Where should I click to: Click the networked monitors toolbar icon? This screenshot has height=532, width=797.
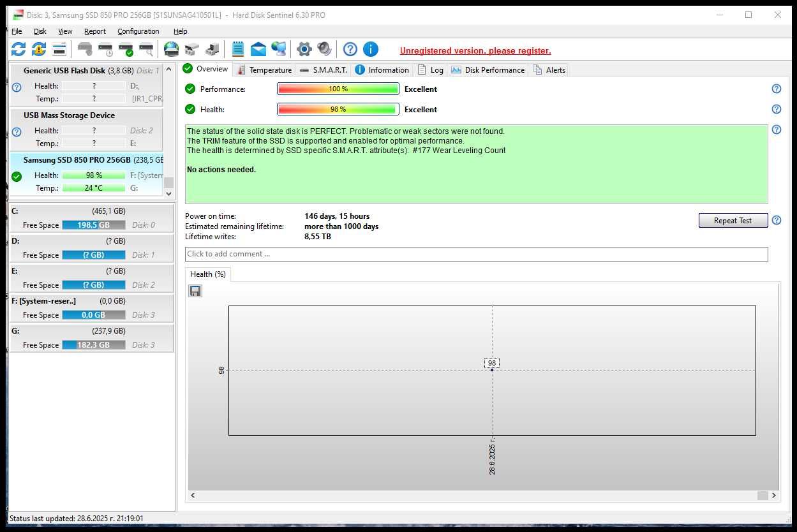tap(278, 49)
